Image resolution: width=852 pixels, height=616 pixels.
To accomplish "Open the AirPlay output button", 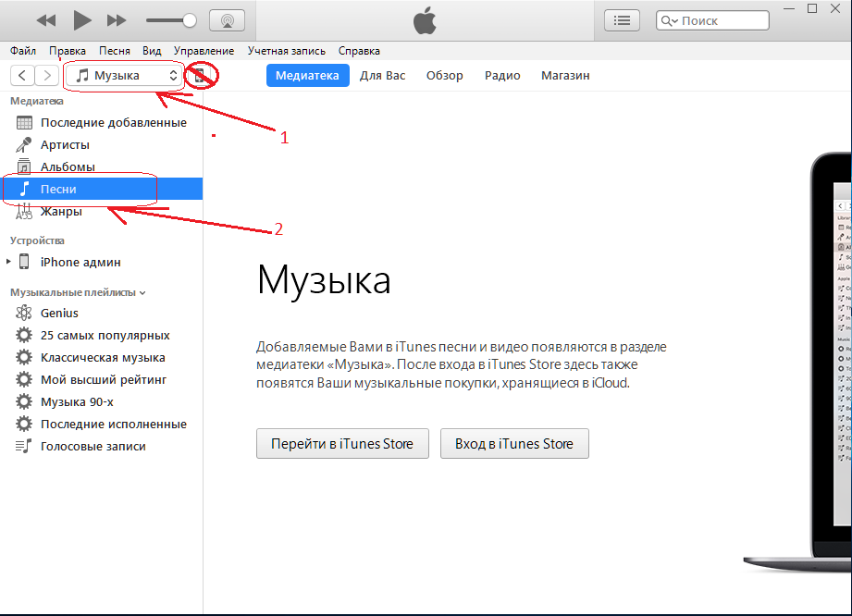I will coord(228,20).
